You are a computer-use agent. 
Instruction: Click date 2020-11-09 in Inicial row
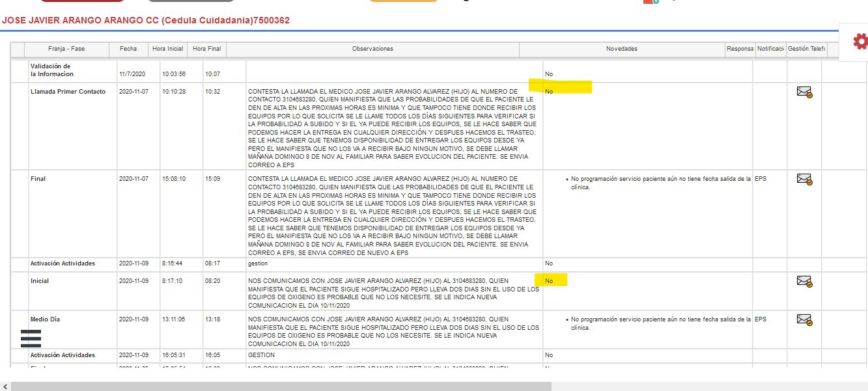pyautogui.click(x=133, y=281)
